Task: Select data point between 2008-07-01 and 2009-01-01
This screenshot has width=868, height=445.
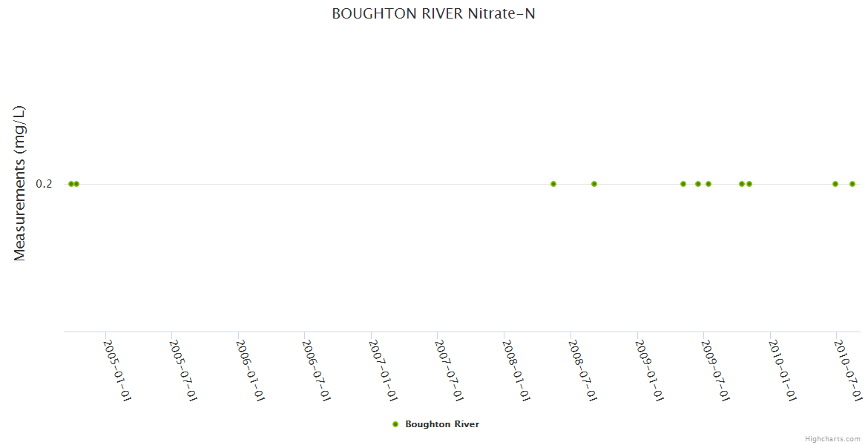Action: (594, 184)
